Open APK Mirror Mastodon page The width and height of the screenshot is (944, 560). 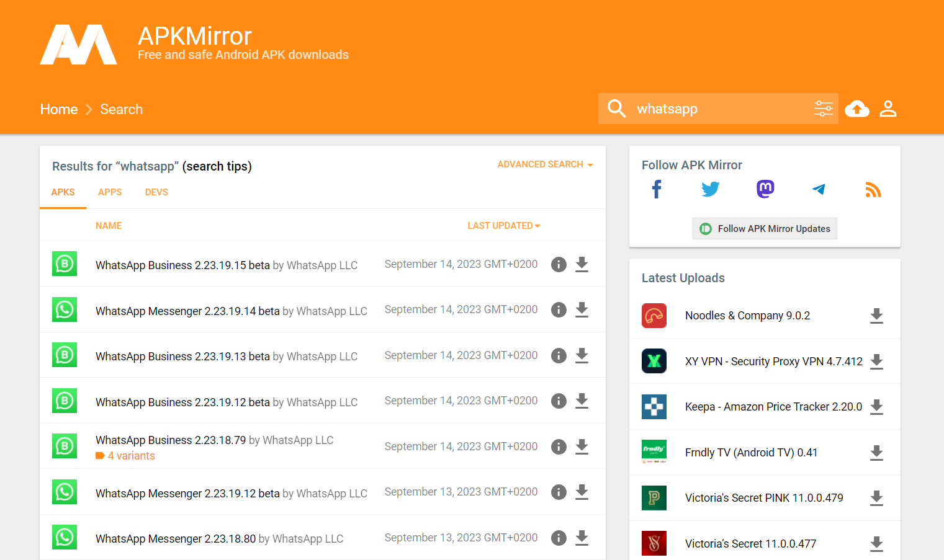tap(765, 189)
